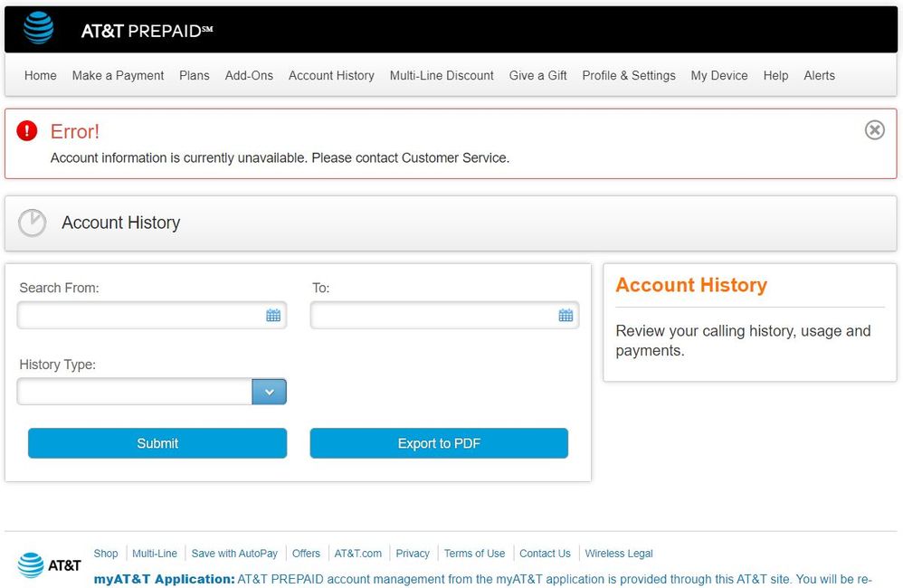Viewport: 903px width, 588px height.
Task: Open the Save with AutoPay footer link
Action: (234, 554)
